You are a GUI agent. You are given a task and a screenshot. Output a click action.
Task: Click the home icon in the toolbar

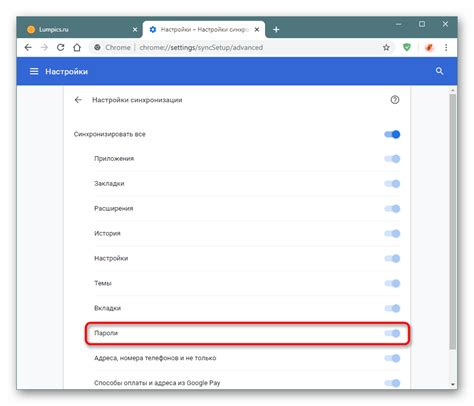(77, 47)
